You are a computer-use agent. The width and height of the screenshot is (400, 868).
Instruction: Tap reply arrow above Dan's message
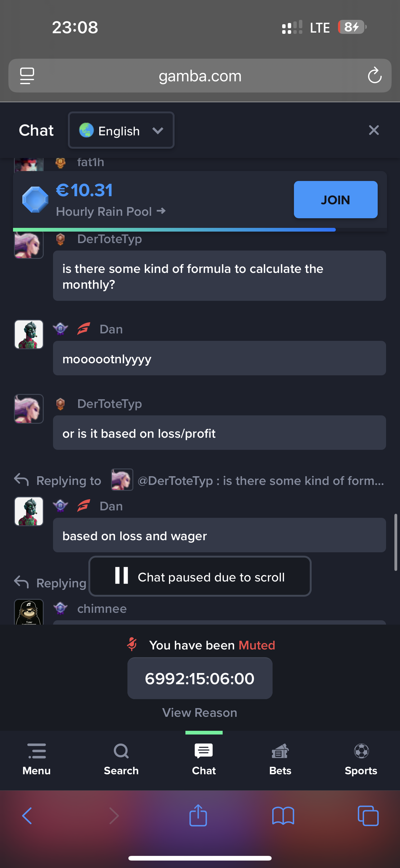pyautogui.click(x=21, y=480)
